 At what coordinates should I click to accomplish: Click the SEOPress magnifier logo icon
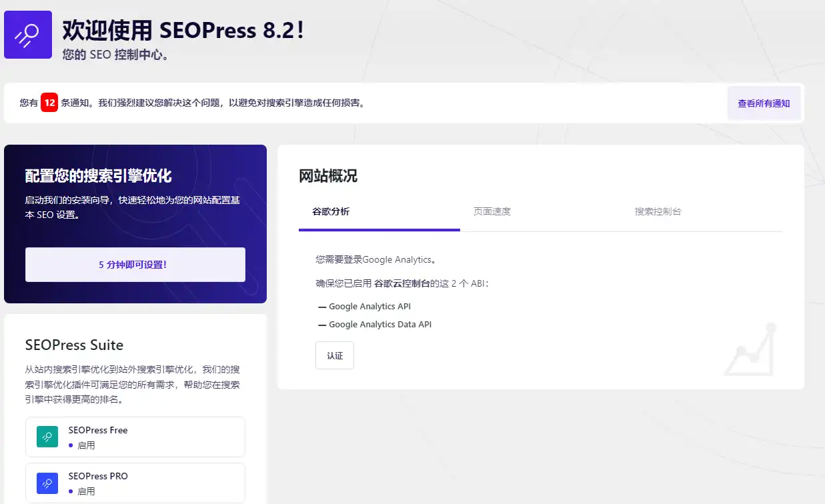click(x=27, y=33)
